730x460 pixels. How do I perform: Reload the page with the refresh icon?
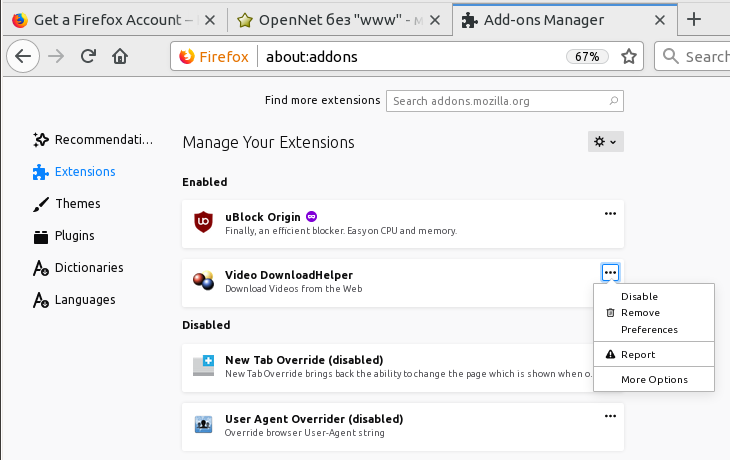[88, 57]
